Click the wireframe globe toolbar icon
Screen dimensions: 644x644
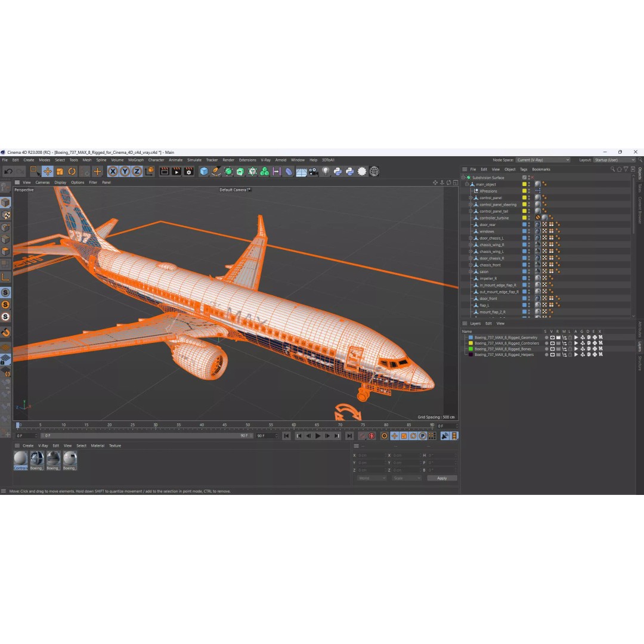click(374, 172)
